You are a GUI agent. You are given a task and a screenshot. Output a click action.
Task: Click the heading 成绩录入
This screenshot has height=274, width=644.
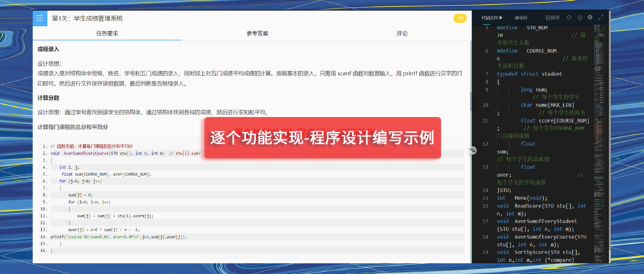tap(48, 49)
